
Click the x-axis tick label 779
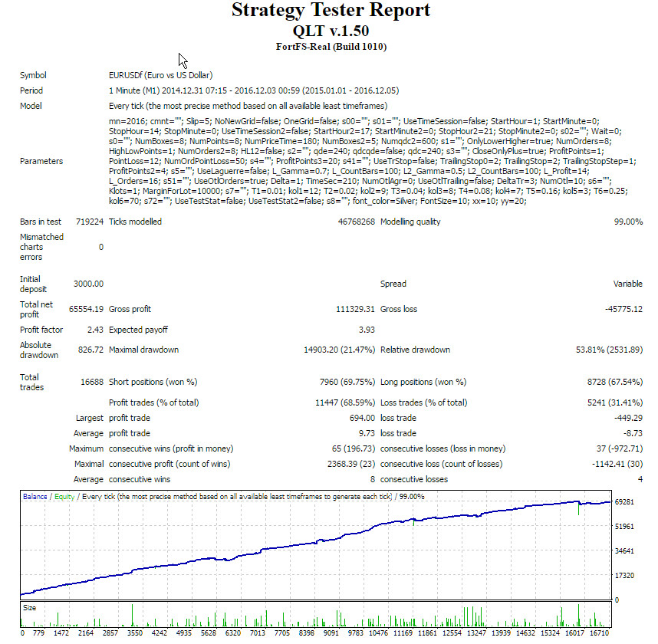pos(38,632)
